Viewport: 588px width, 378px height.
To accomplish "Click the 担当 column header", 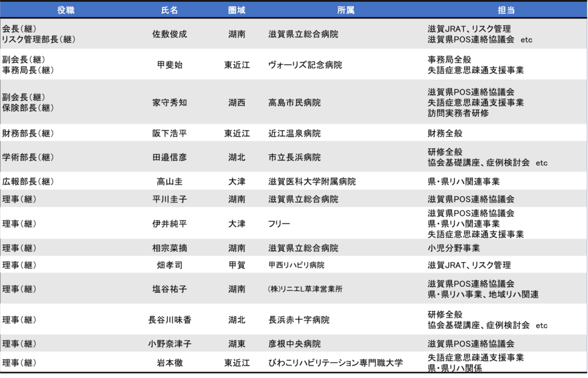I will click(x=506, y=10).
